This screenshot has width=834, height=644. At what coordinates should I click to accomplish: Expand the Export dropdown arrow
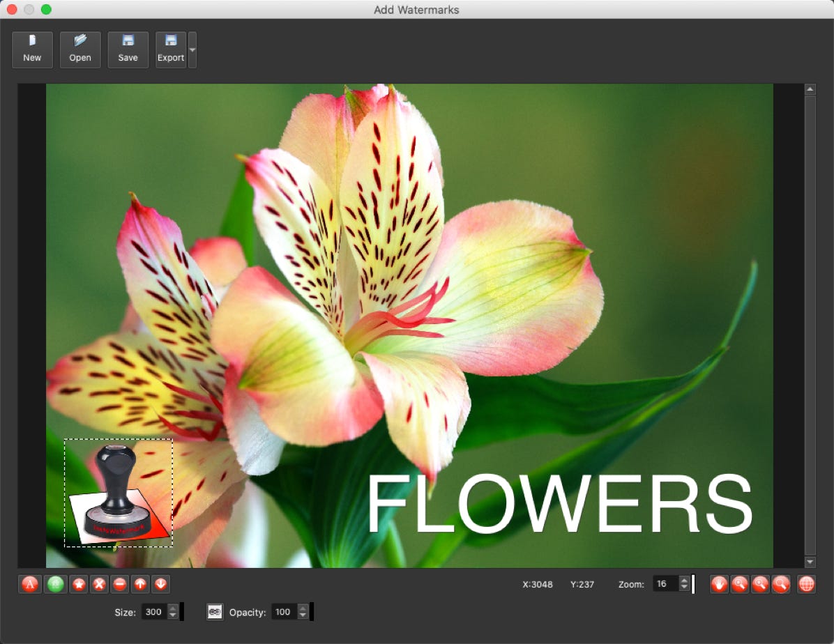(x=192, y=50)
